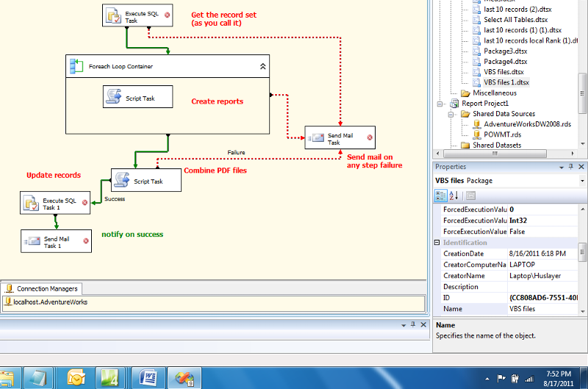Screen dimensions: 588x389
Task: Show hidden system tray icons
Action: click(x=487, y=379)
